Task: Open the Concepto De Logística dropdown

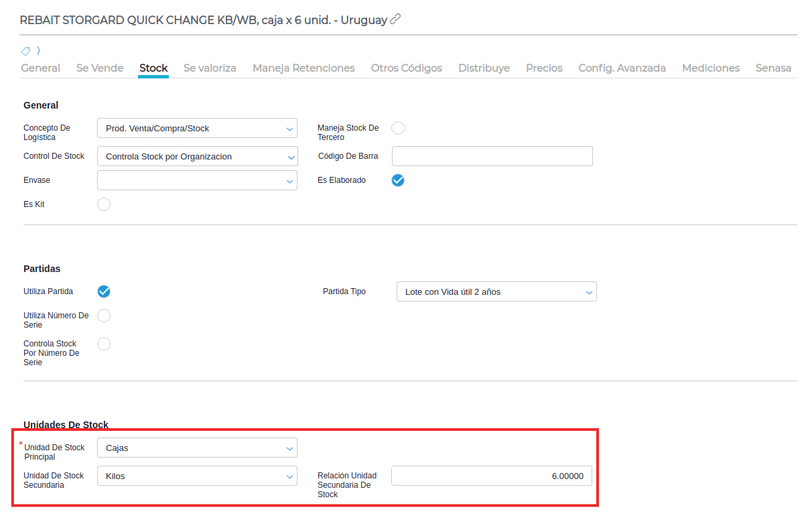Action: (197, 129)
